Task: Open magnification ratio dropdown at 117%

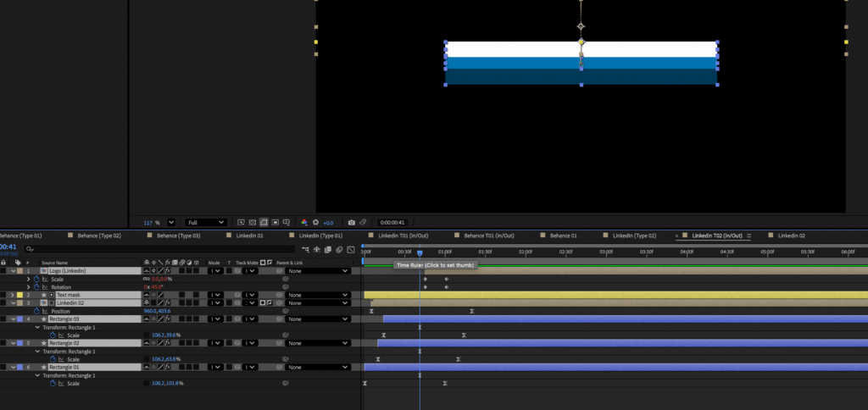Action: click(171, 223)
